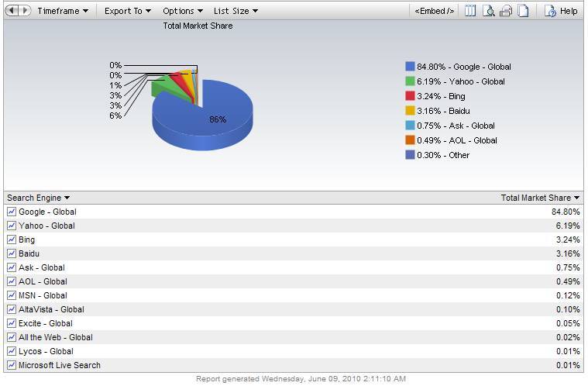The image size is (588, 386).
Task: Click trend icon for All the Web
Action: (12, 337)
